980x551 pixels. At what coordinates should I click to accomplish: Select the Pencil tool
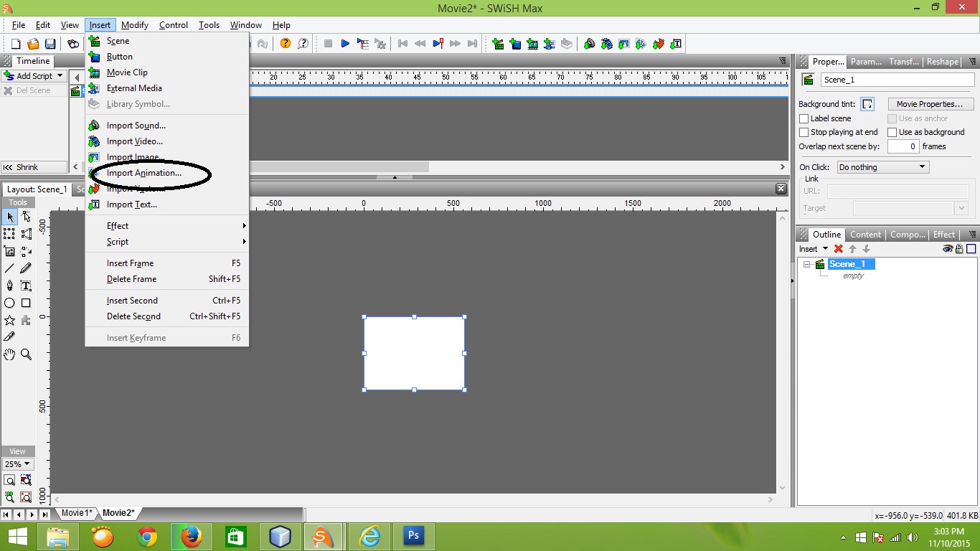coord(26,268)
